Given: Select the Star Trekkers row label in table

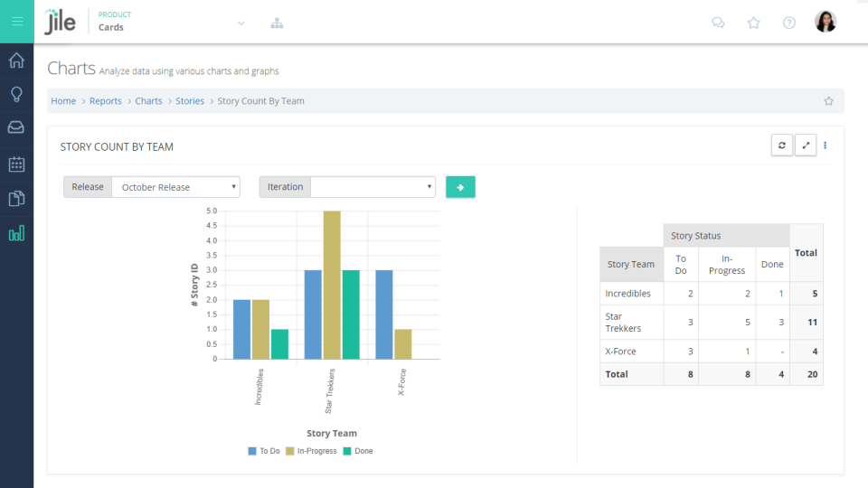Looking at the screenshot, I should pos(623,322).
